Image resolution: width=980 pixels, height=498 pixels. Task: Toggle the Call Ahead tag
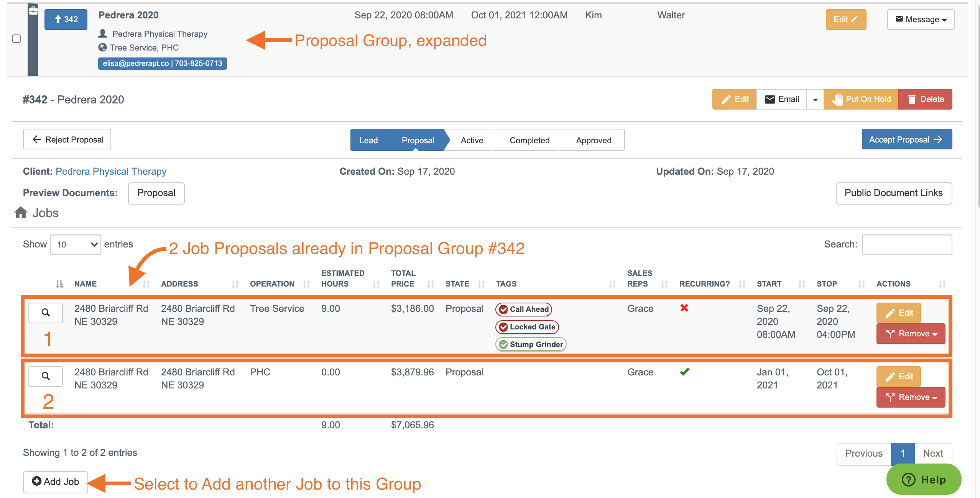pyautogui.click(x=524, y=309)
